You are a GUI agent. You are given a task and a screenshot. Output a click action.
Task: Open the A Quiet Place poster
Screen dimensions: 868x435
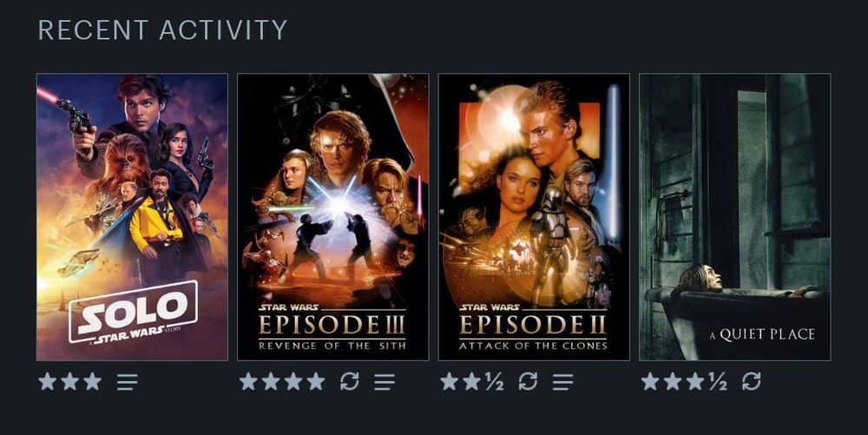(x=735, y=217)
